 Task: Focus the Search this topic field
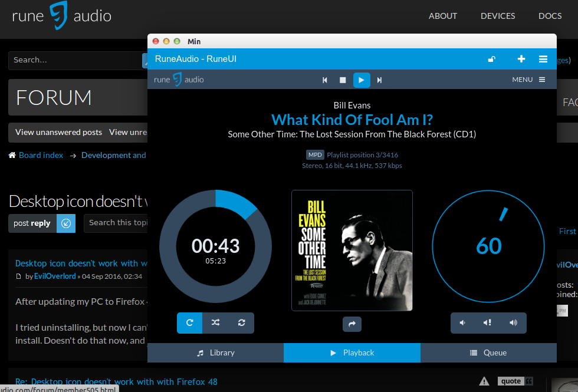116,223
